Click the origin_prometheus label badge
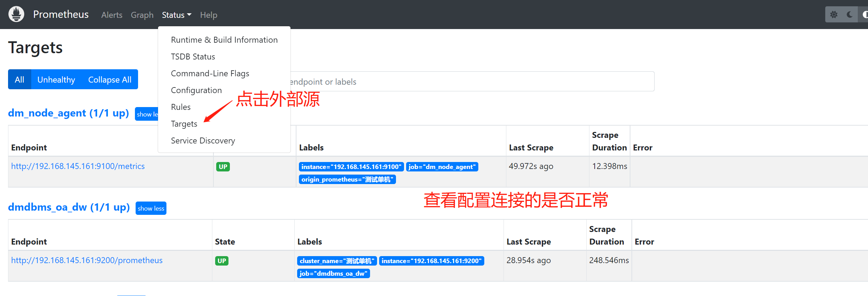Viewport: 868px width, 296px height. coord(347,179)
